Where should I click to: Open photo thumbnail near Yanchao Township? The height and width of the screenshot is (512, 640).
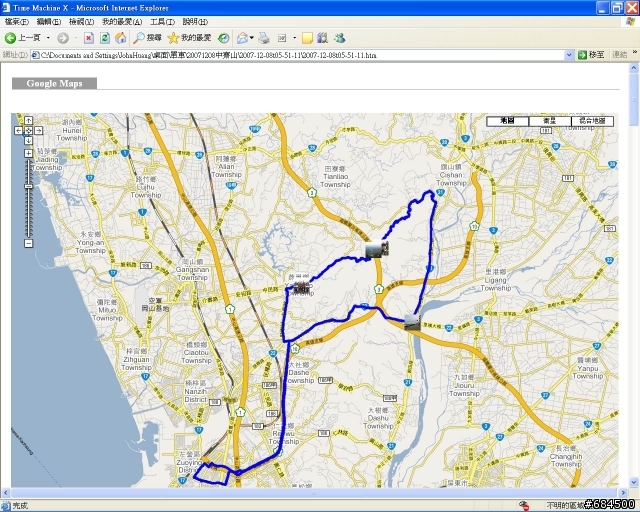pyautogui.click(x=302, y=287)
